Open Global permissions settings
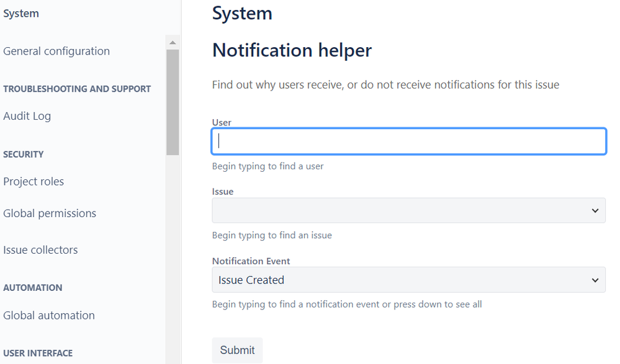The image size is (620, 364). point(50,213)
